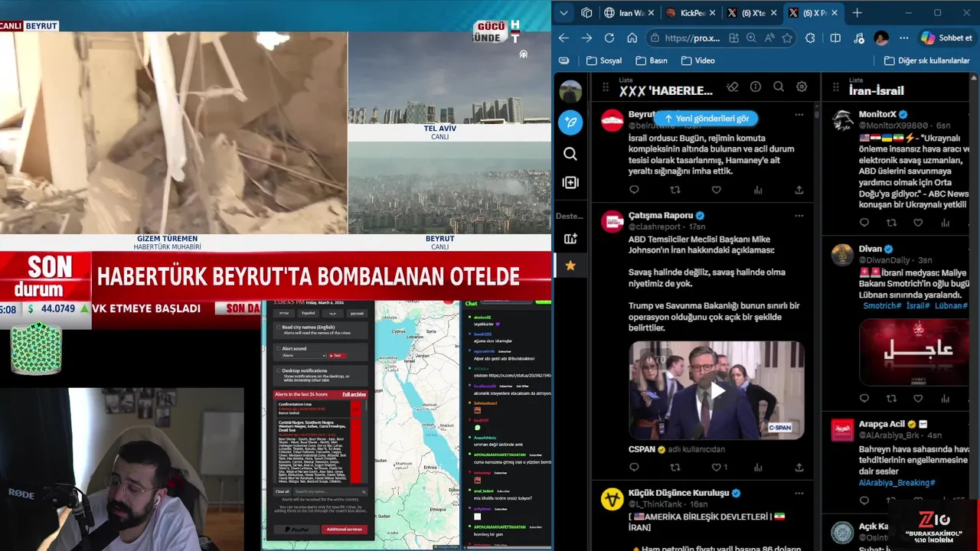Screen dimensions: 980x551
Task: Open the browser extensions menu
Action: coord(811,37)
